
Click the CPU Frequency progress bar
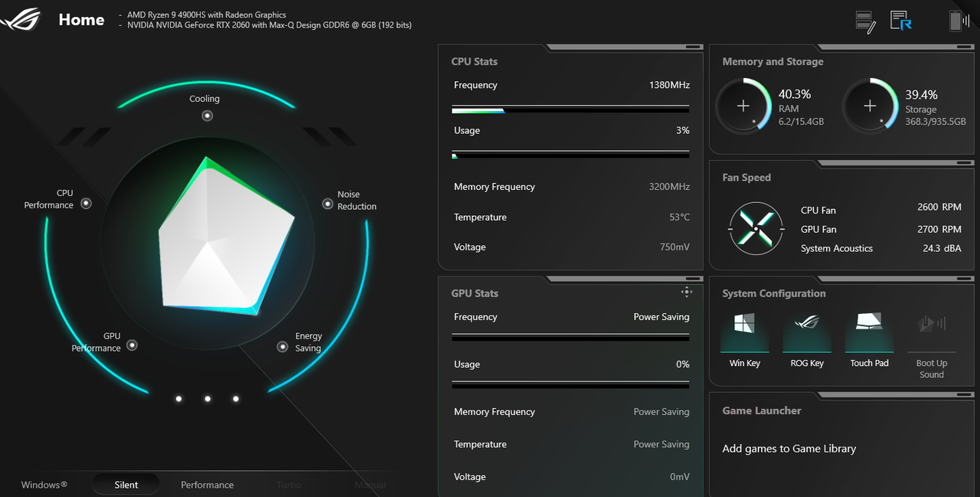tap(570, 110)
